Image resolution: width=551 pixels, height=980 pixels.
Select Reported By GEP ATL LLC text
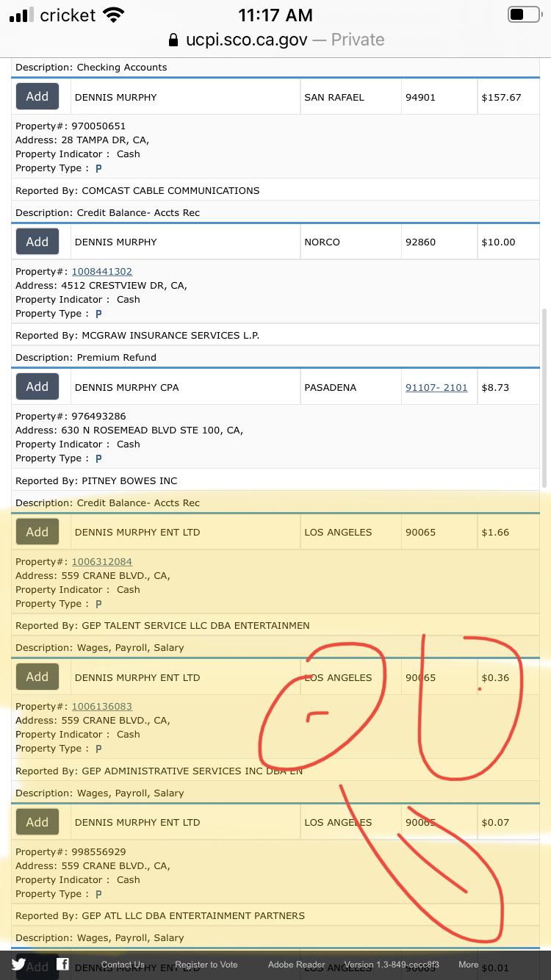[x=160, y=915]
